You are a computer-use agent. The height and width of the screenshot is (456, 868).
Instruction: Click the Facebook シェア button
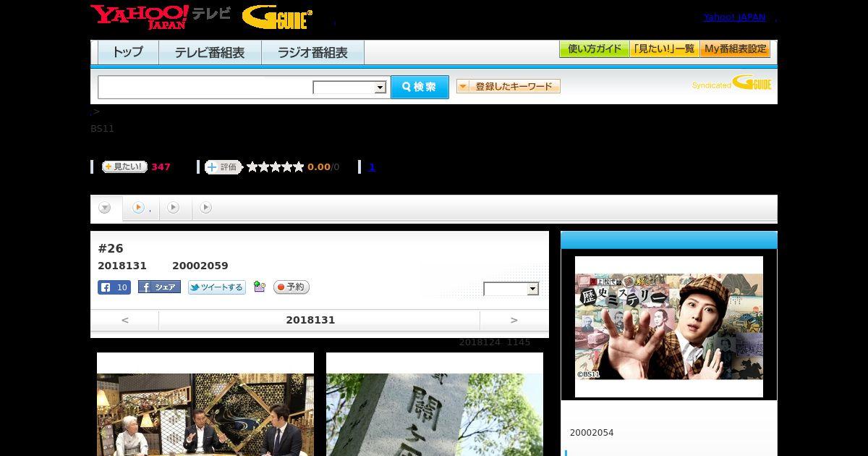(x=159, y=287)
